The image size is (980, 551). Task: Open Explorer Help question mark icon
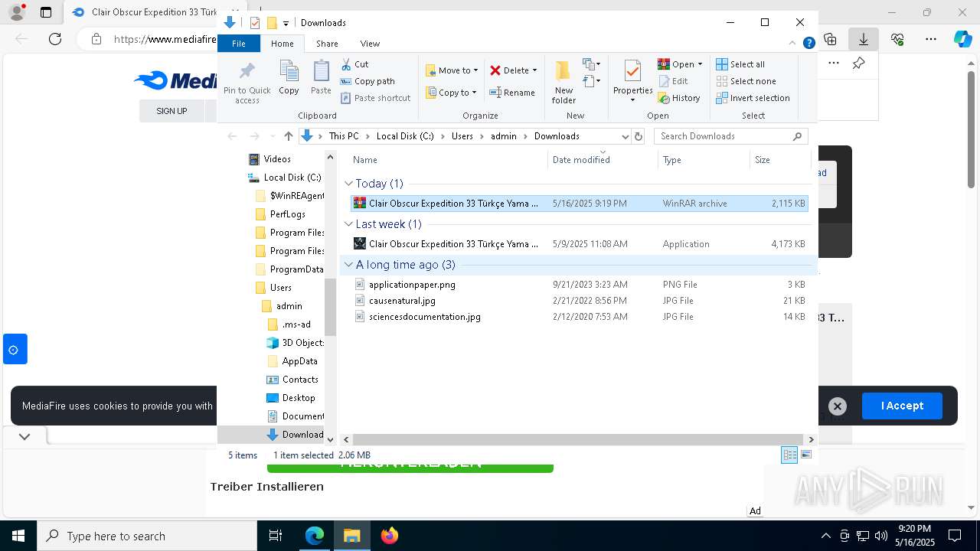[x=808, y=44]
